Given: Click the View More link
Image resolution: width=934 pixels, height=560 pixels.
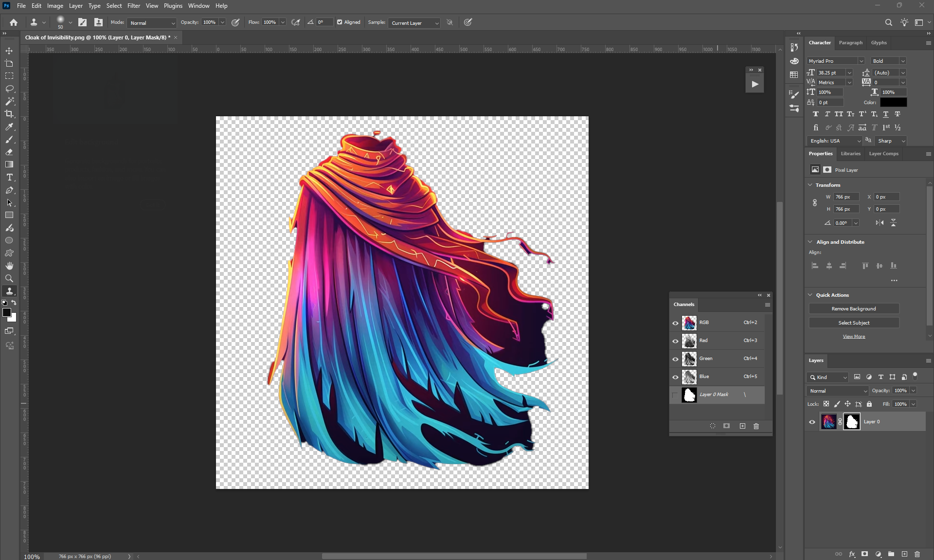Looking at the screenshot, I should click(854, 337).
